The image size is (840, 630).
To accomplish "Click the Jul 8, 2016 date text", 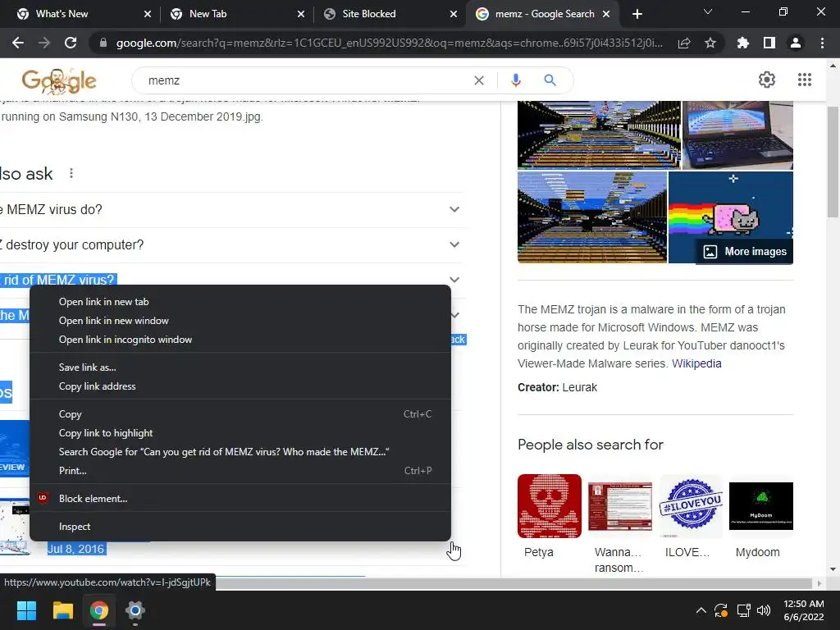I will tap(75, 549).
